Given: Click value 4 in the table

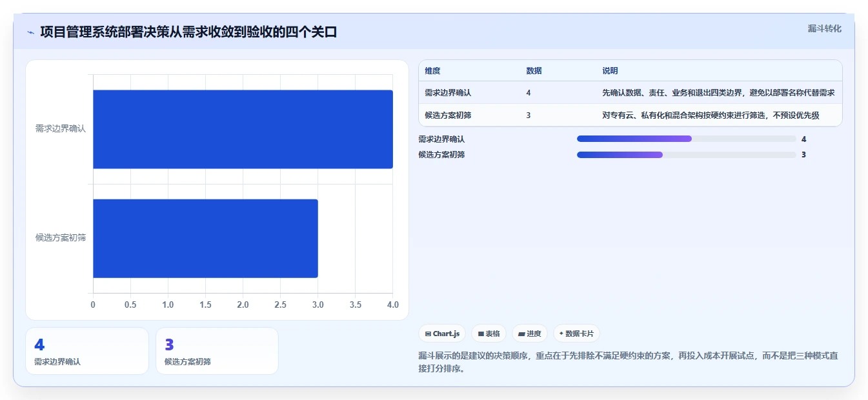Looking at the screenshot, I should pyautogui.click(x=529, y=93).
